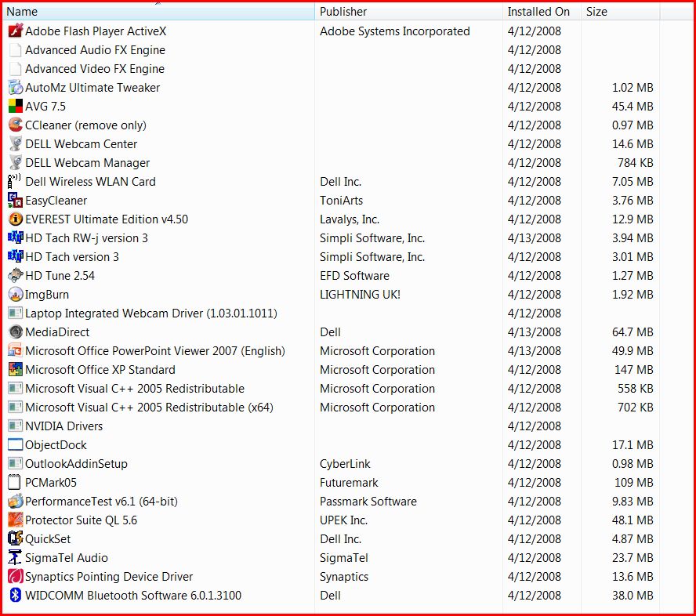Click the Protector Suite QL 5.6 icon
696x616 pixels.
click(15, 520)
